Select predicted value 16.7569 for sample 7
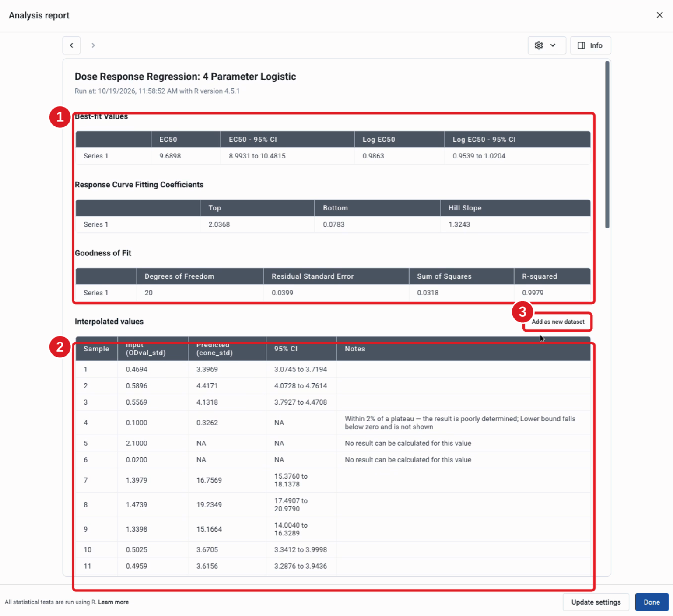 click(x=209, y=480)
